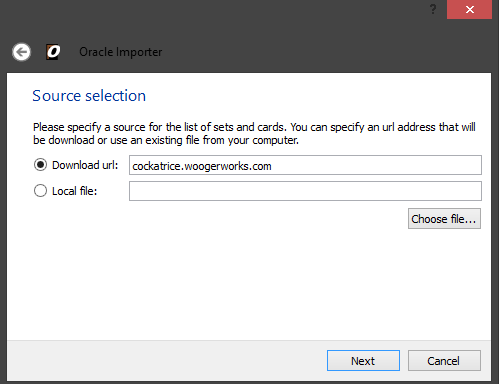Click the 'Oracle Importer' window title text
The height and width of the screenshot is (384, 499).
tap(121, 52)
